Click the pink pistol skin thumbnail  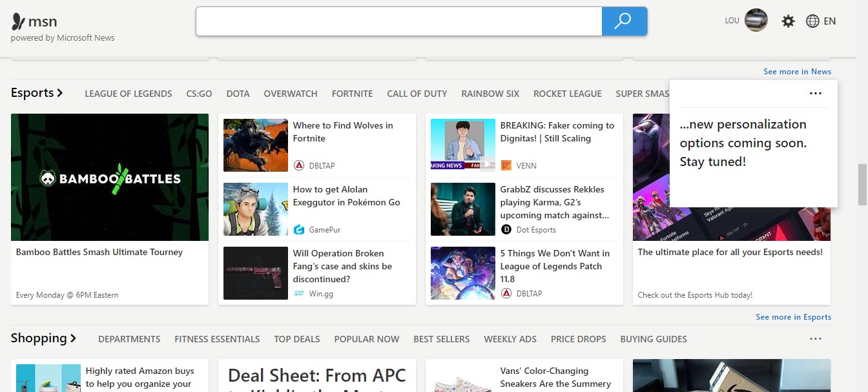[256, 273]
